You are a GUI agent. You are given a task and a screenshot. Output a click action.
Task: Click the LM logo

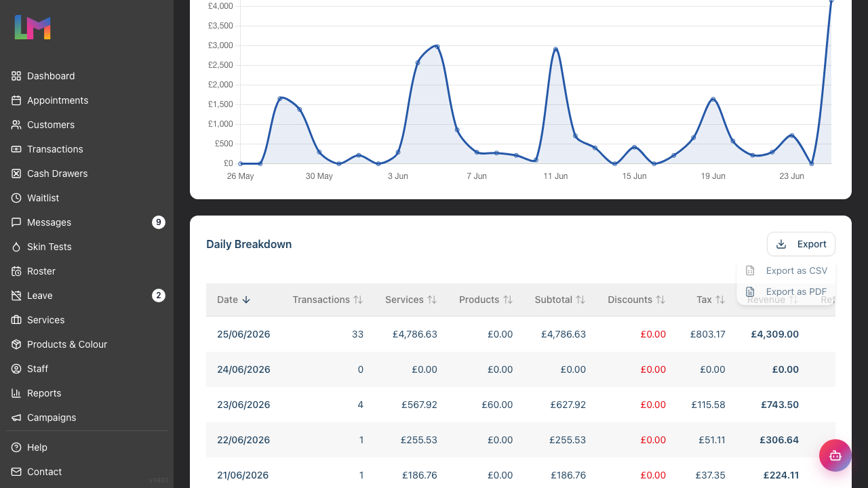coord(33,27)
